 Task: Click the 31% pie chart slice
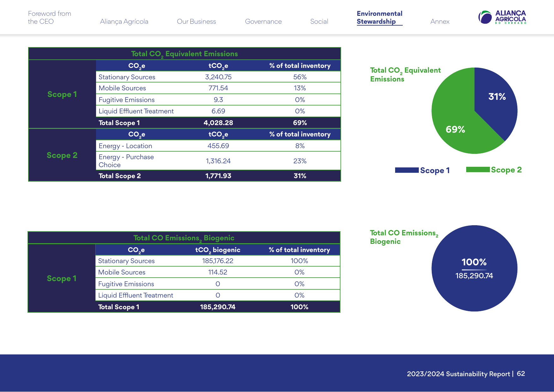tap(497, 97)
